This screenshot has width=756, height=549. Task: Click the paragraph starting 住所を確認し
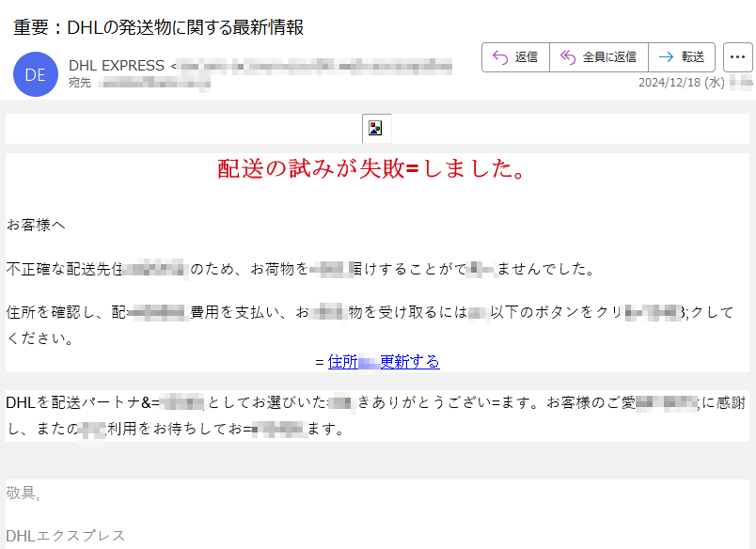coord(370,325)
